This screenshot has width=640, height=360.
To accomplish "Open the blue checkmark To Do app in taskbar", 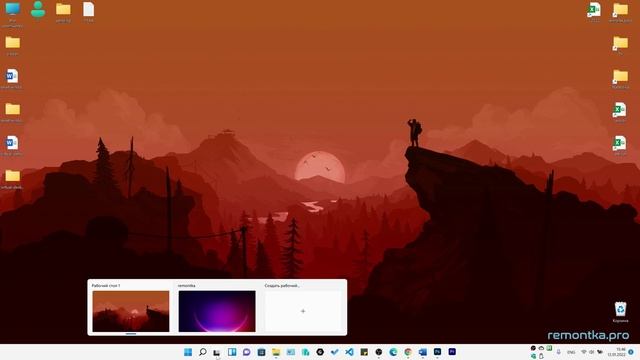I will click(335, 352).
